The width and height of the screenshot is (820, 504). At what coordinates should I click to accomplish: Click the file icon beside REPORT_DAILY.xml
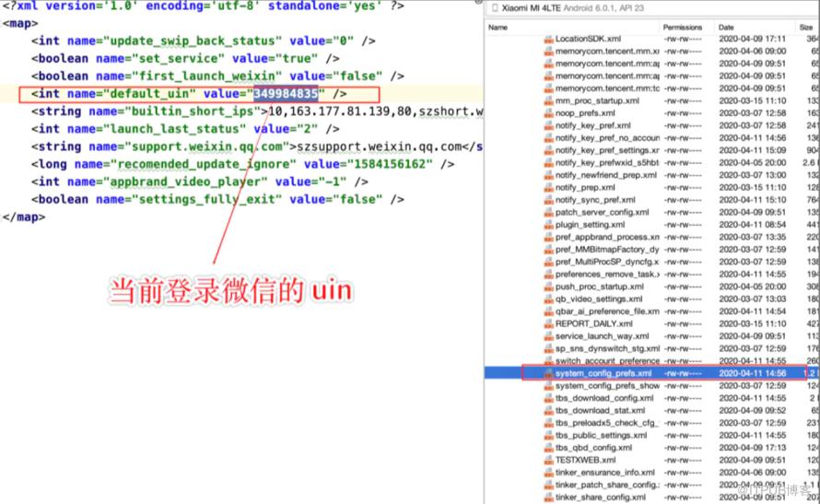coord(548,323)
